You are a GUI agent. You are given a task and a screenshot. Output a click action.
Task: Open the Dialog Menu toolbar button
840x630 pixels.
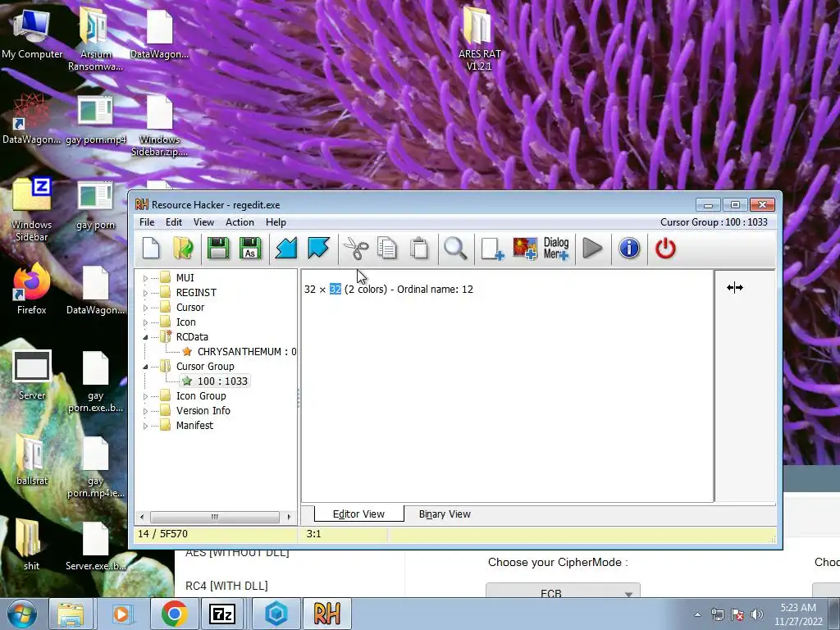tap(556, 249)
